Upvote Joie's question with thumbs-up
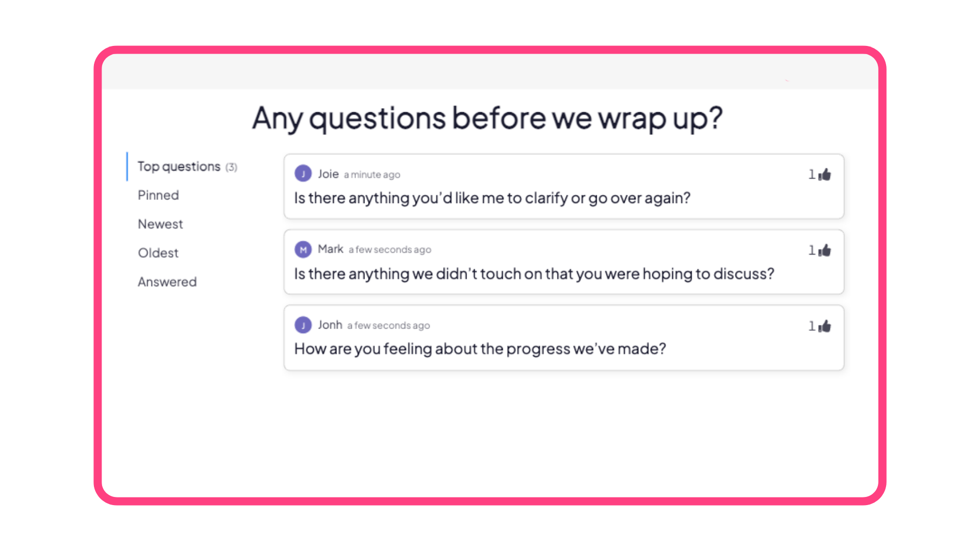Screen dimensions: 980x551 (x=824, y=175)
